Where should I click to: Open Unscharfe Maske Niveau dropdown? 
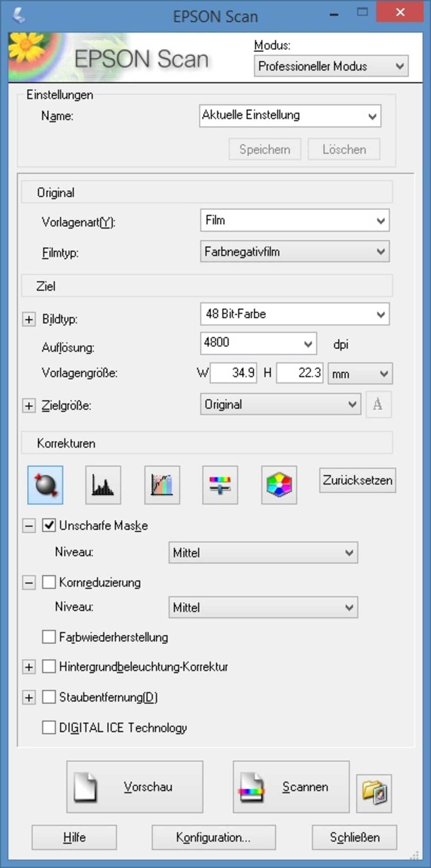pyautogui.click(x=263, y=552)
